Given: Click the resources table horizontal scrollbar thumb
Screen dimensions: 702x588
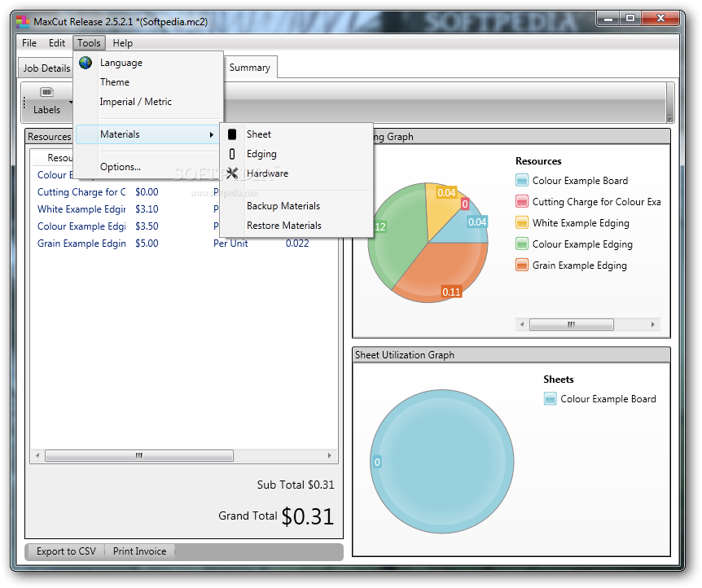Looking at the screenshot, I should [x=139, y=455].
